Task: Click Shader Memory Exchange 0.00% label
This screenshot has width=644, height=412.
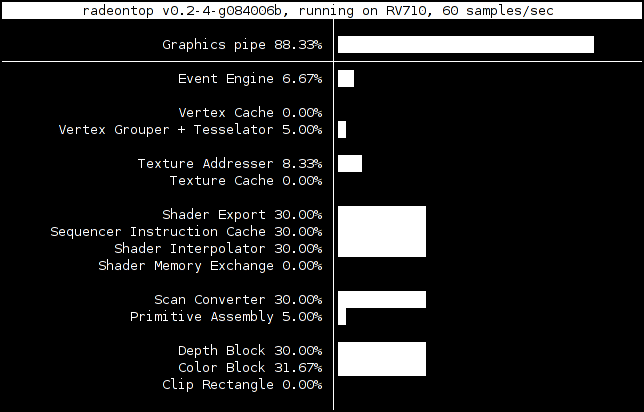Action: click(210, 265)
